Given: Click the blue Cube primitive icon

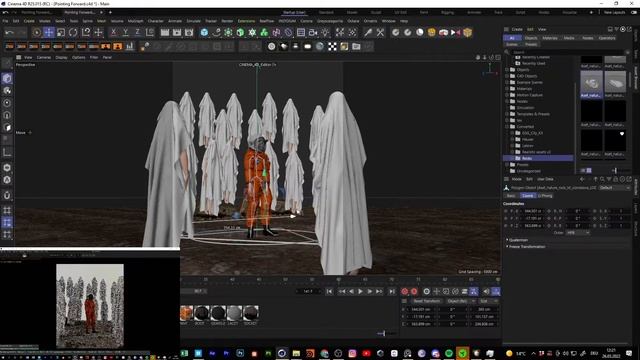Looking at the screenshot, I should coord(204,32).
